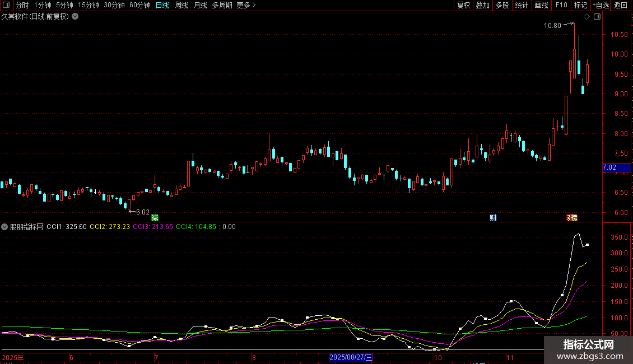Viewport: 633px width, 364px height.
Task: Open the 多股 multi-stock view
Action: pos(502,5)
